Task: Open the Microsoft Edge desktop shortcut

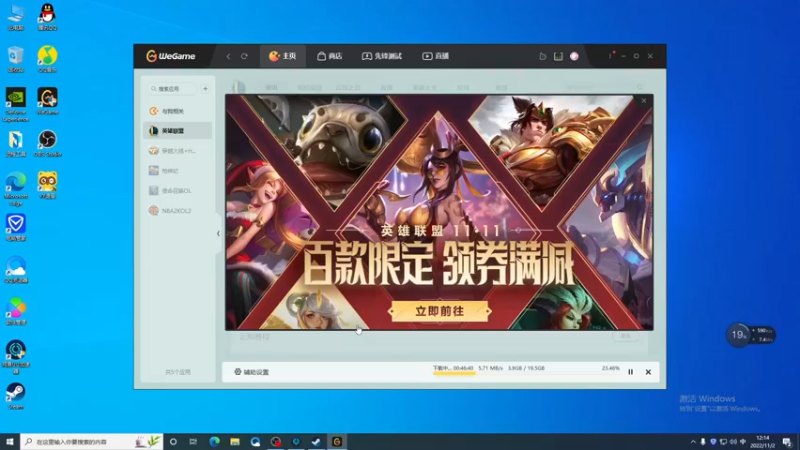Action: click(16, 189)
